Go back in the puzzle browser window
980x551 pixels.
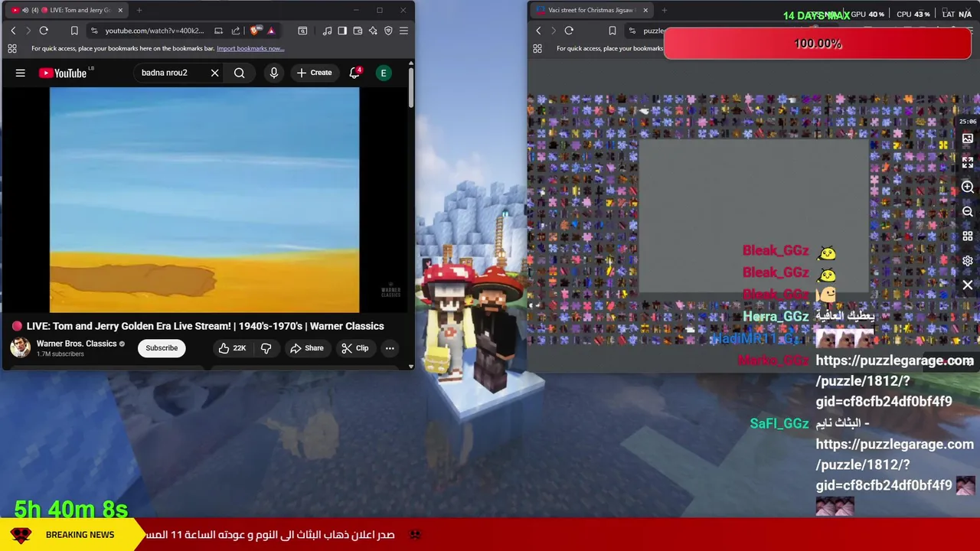(x=538, y=31)
